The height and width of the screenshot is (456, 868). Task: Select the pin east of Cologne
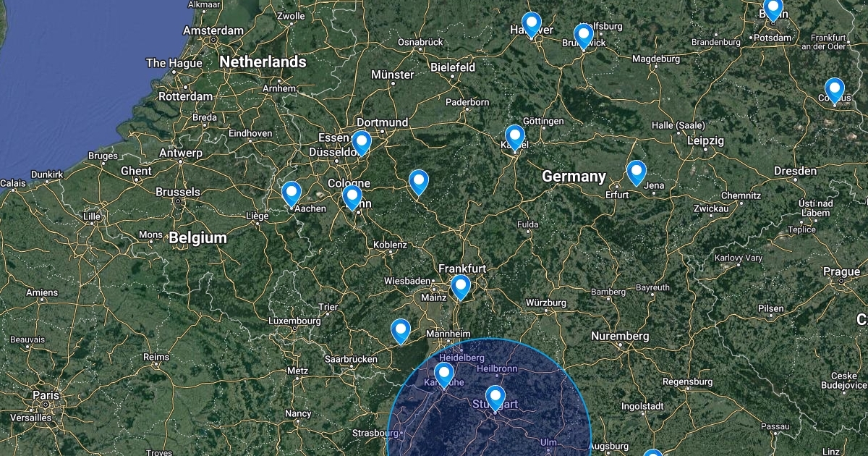click(418, 182)
